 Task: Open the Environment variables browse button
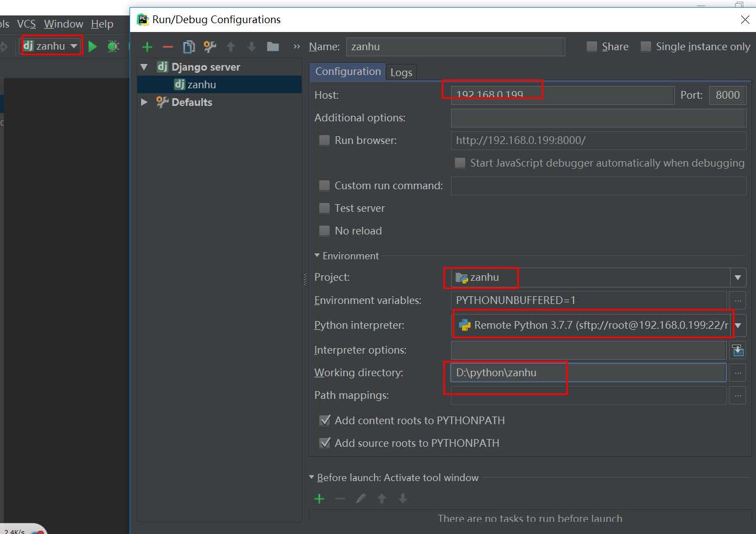tap(738, 301)
